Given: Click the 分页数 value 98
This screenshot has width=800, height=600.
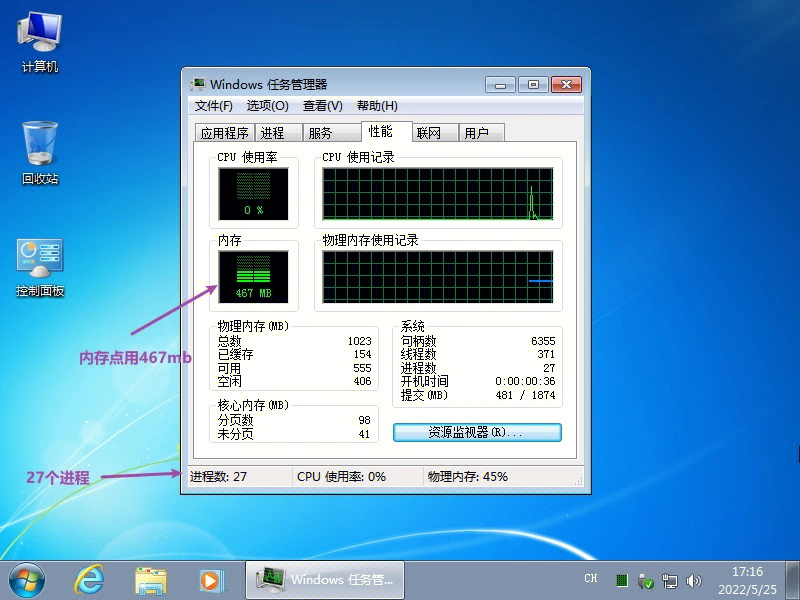Looking at the screenshot, I should click(364, 420).
